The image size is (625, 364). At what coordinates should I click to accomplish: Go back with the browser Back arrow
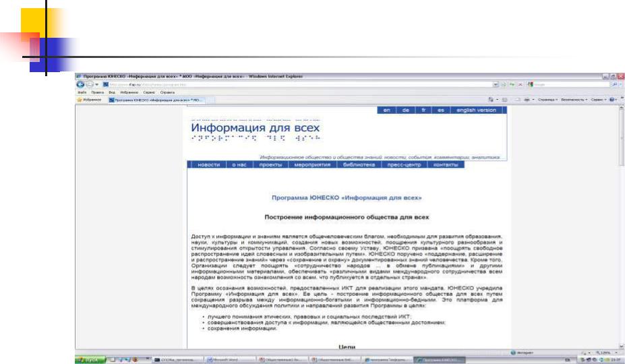pos(80,84)
